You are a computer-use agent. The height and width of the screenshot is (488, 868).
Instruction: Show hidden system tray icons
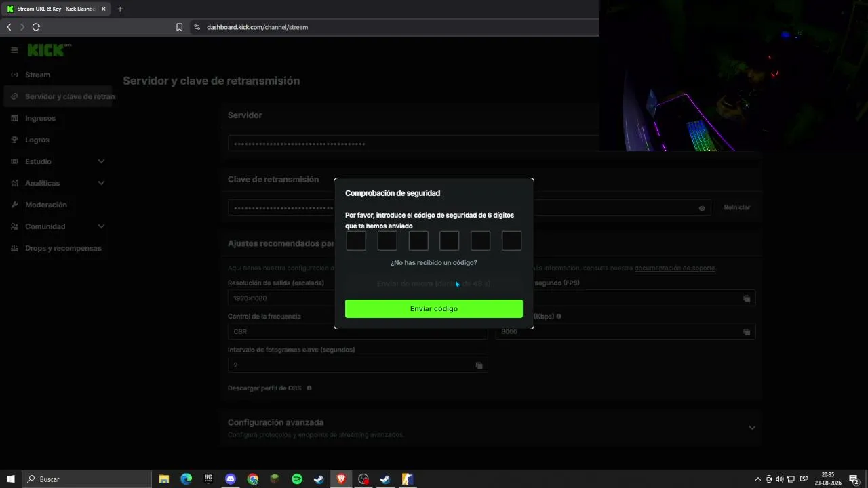758,479
